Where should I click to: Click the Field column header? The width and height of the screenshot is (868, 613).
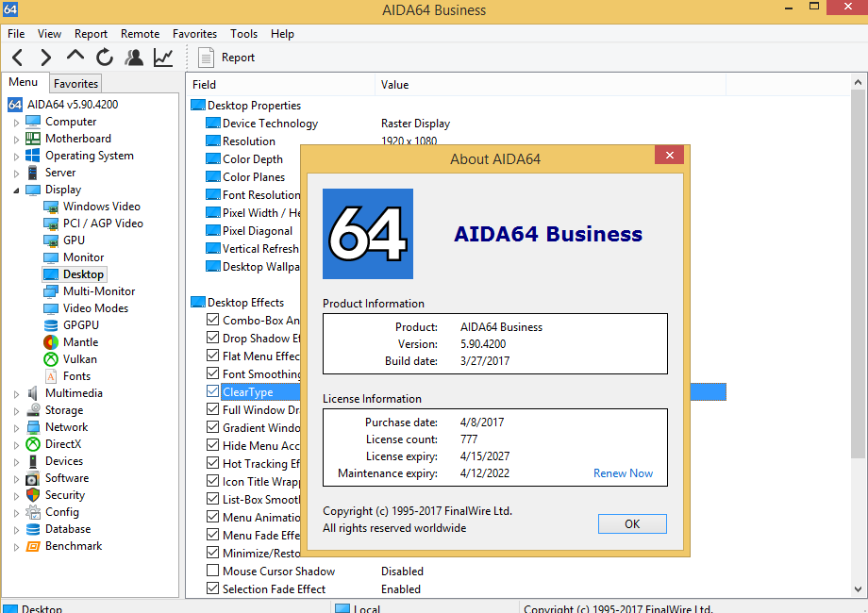tap(280, 85)
